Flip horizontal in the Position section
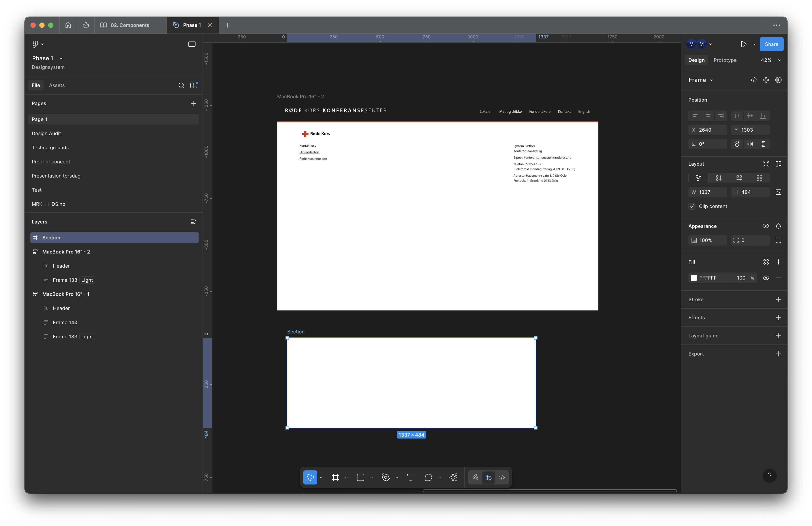 coord(750,144)
